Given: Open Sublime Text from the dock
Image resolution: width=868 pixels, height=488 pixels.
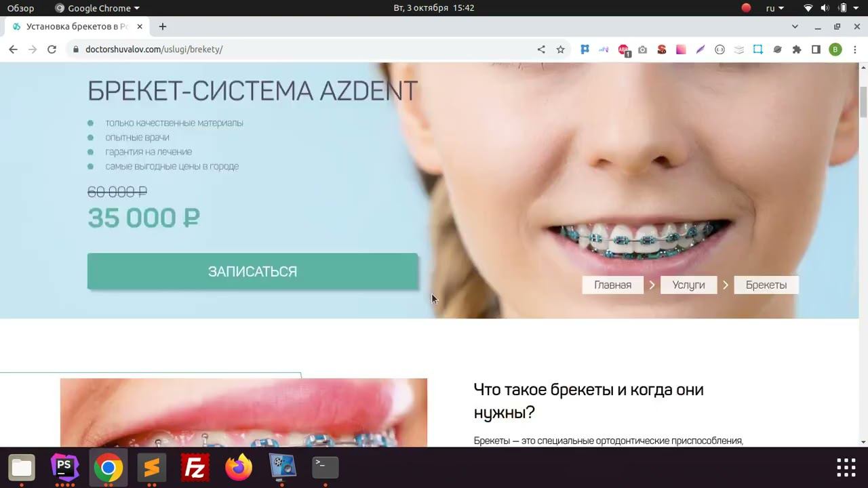Looking at the screenshot, I should 152,468.
